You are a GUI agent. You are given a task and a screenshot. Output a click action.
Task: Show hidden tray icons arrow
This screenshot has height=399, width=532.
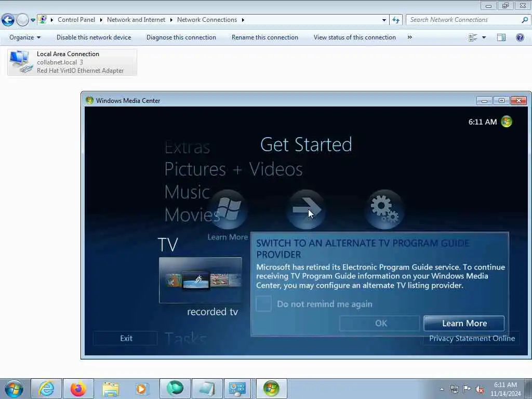(442, 389)
